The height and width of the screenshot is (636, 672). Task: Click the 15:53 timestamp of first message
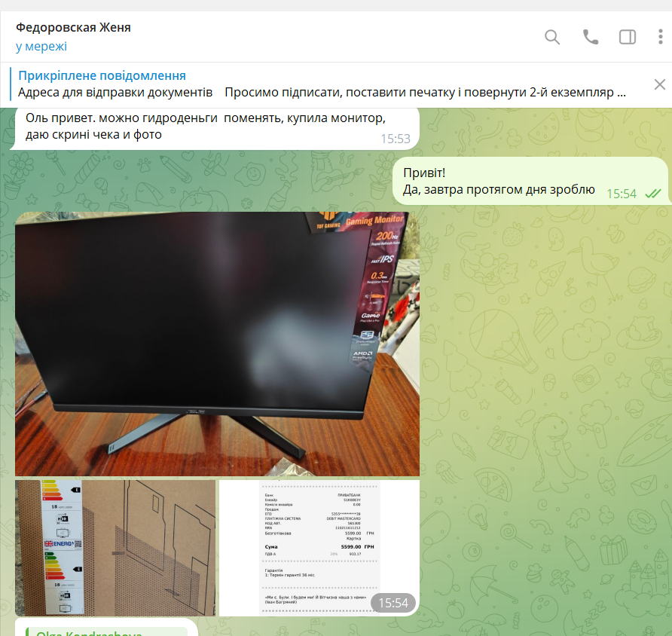[396, 139]
